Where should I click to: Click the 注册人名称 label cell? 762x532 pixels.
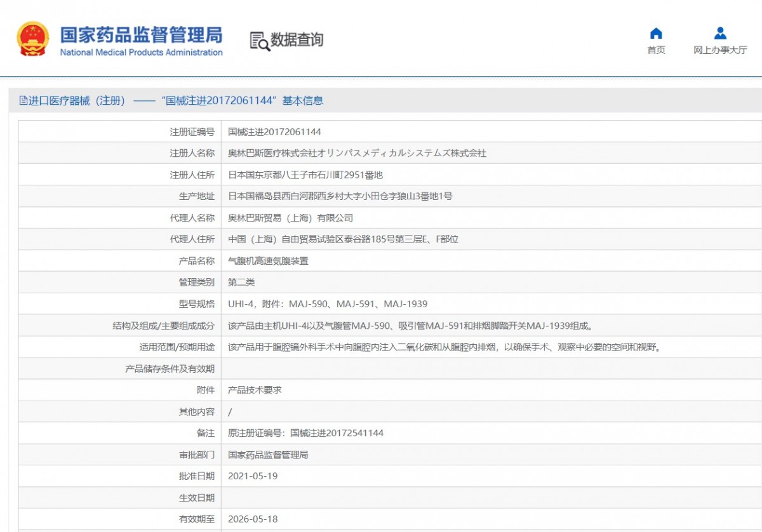[120, 153]
